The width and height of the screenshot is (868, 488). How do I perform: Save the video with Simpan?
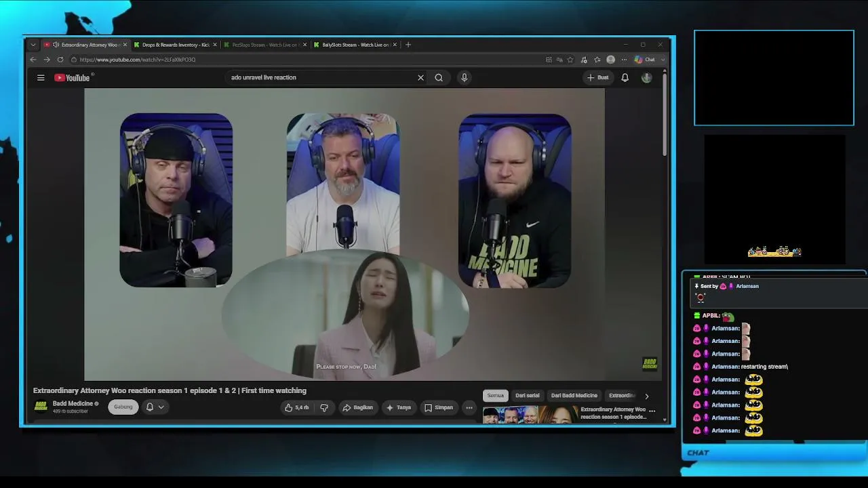pyautogui.click(x=439, y=407)
